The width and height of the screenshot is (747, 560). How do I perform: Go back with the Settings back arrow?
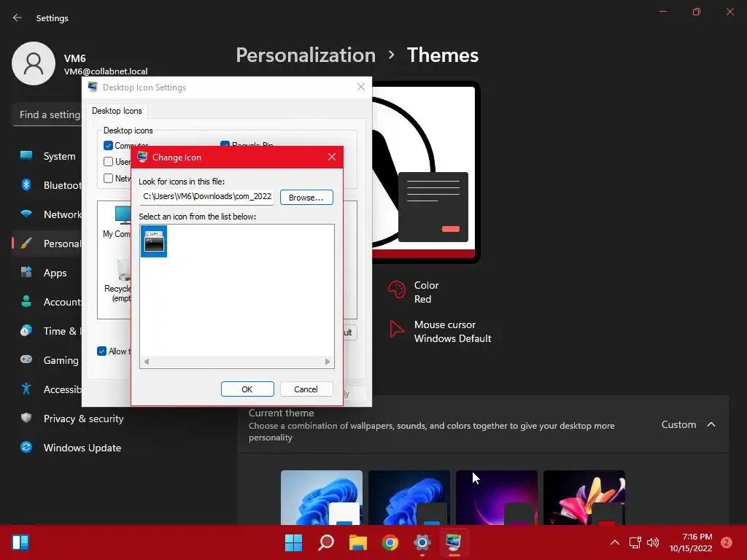[x=18, y=17]
